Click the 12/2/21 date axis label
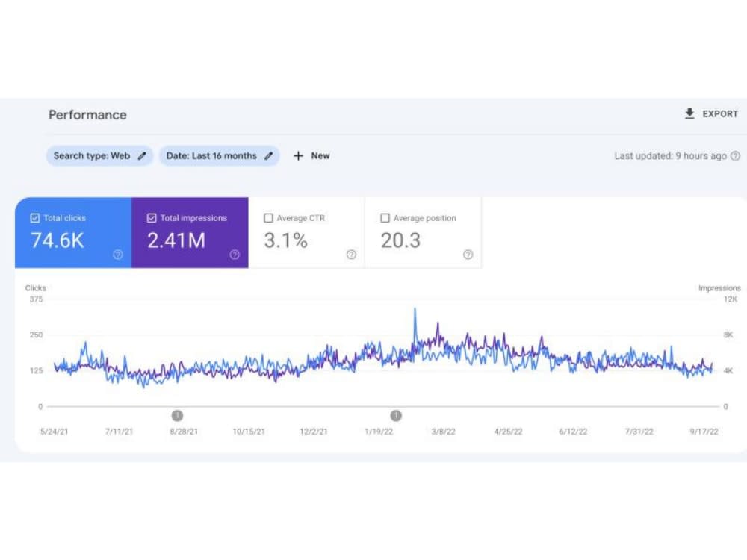 click(x=314, y=432)
